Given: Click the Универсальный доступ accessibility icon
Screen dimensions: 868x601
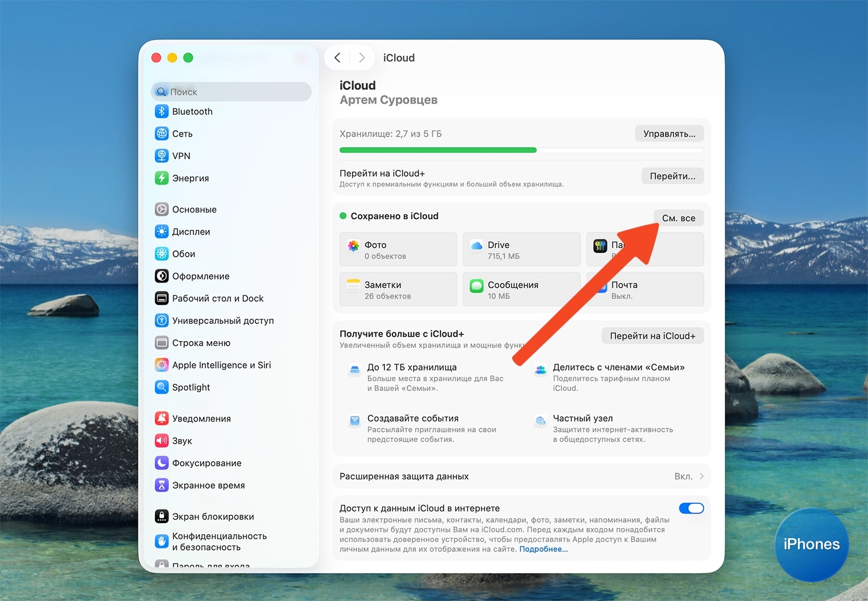Looking at the screenshot, I should coord(161,320).
